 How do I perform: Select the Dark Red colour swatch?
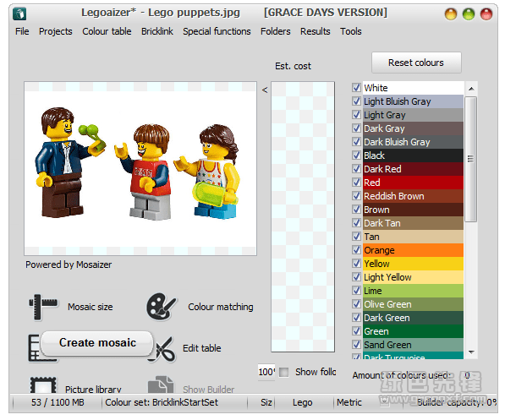pos(413,169)
